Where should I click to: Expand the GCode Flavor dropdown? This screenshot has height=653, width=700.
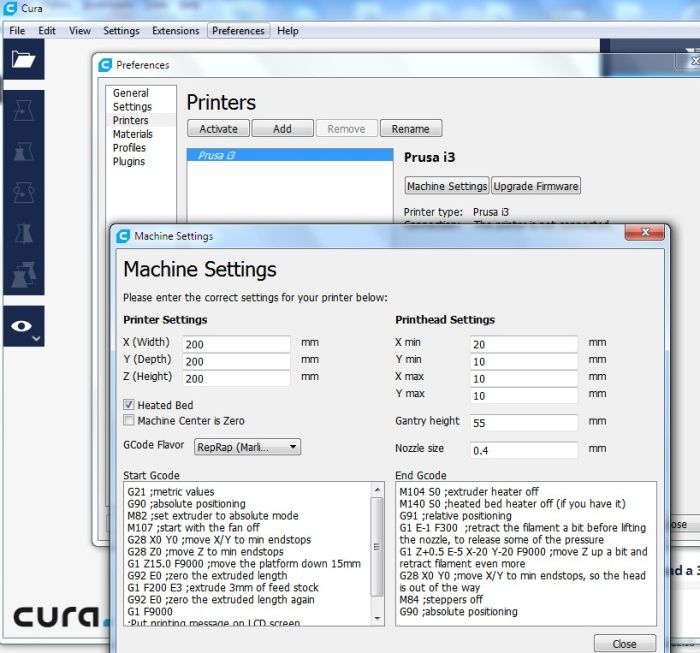[247, 447]
